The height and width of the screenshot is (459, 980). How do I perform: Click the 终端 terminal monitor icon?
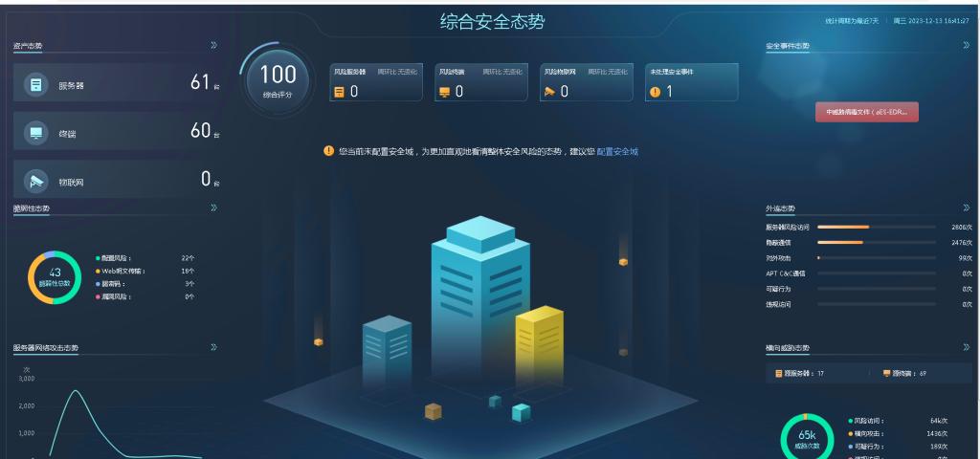pyautogui.click(x=36, y=133)
